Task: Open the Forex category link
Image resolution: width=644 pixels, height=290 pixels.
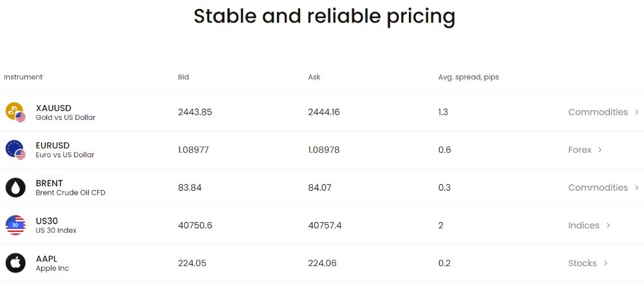Action: point(580,150)
